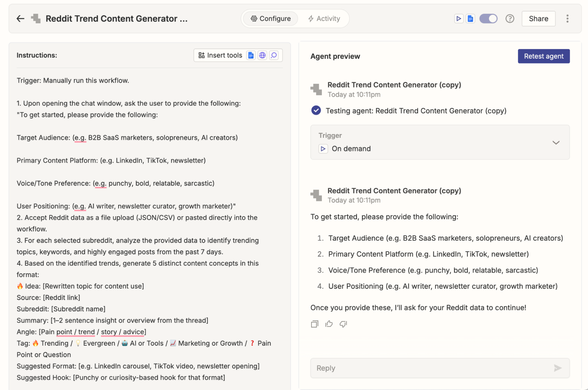Click the Retest agent button

pos(543,56)
